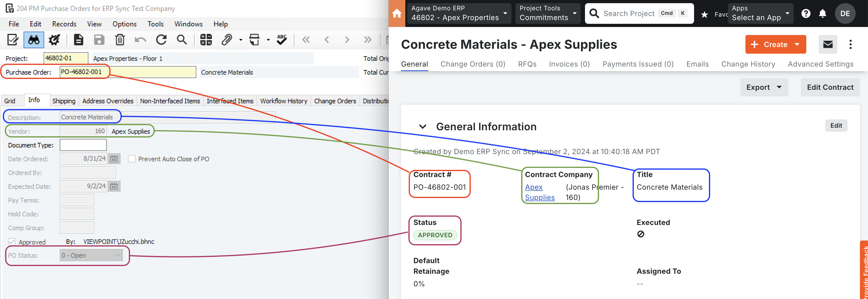Open the Options menu
This screenshot has width=868, height=299.
coord(124,24)
